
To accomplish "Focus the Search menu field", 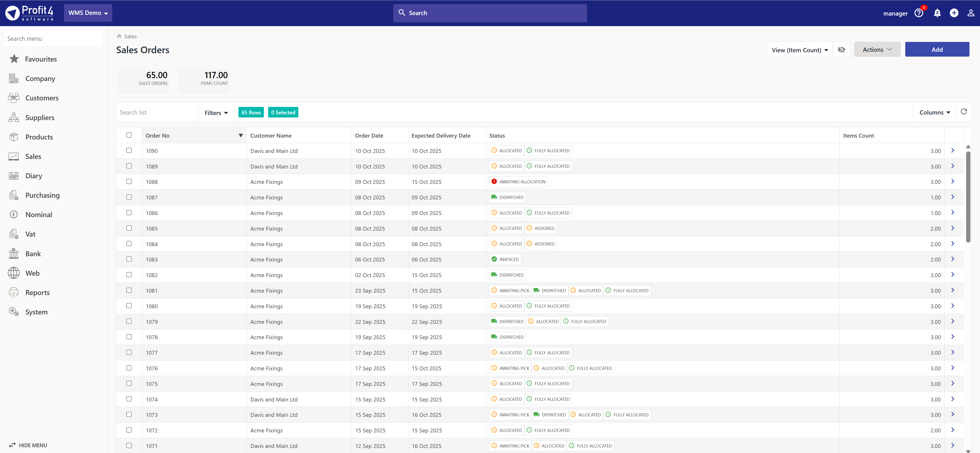I will tap(53, 38).
